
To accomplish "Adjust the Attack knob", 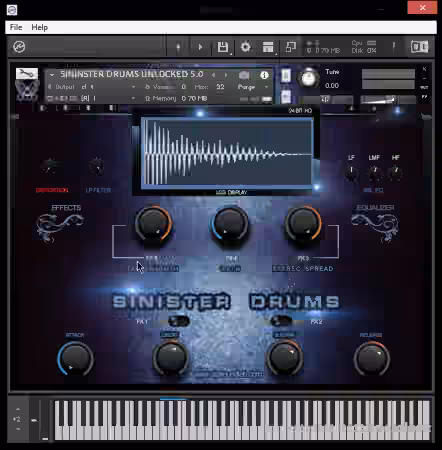I will tap(75, 359).
